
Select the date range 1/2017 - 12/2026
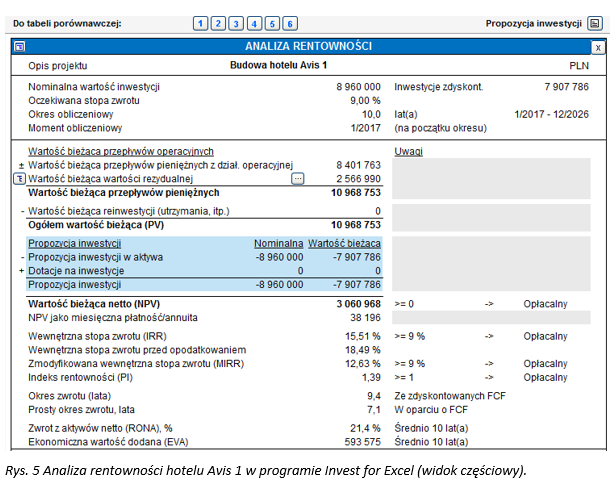click(551, 114)
